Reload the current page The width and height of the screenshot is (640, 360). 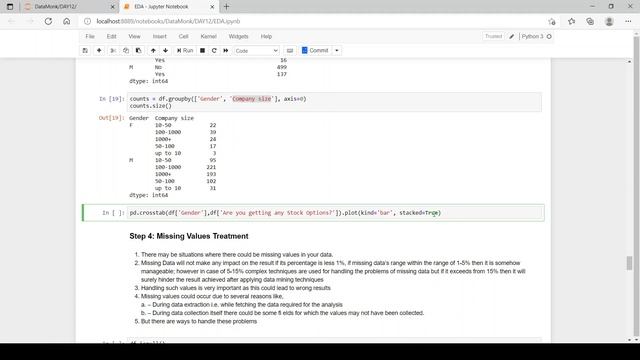point(48,21)
